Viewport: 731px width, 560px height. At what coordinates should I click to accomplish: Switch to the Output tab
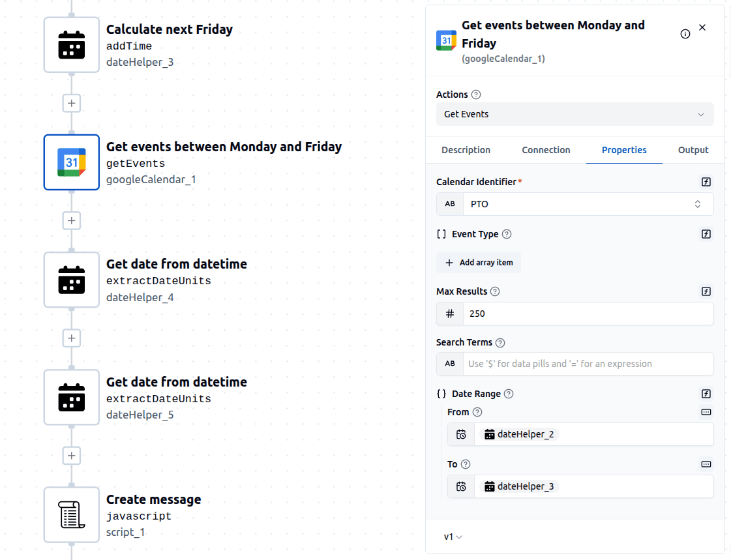tap(693, 150)
